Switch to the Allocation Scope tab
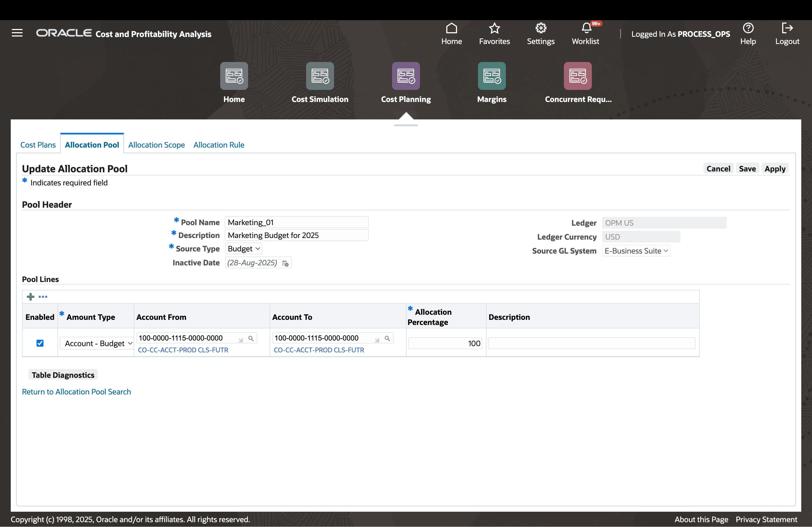This screenshot has width=812, height=527. click(156, 145)
